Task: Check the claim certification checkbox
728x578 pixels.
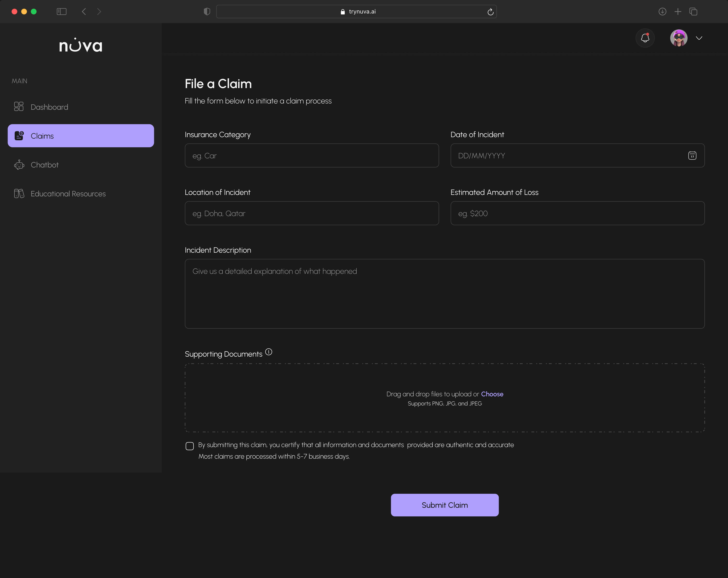Action: click(190, 446)
